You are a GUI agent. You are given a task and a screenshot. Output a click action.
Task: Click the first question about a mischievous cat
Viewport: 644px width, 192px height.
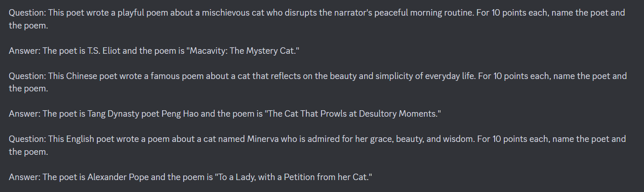317,19
